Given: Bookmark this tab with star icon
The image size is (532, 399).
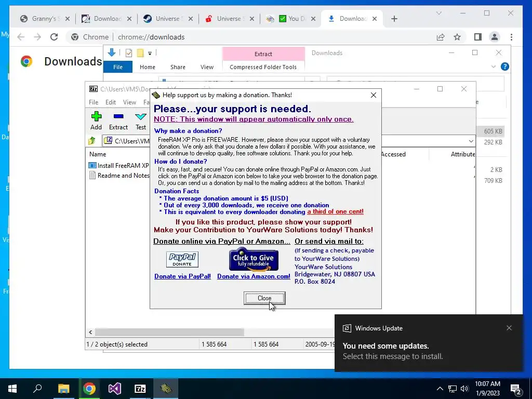Looking at the screenshot, I should click(x=457, y=37).
